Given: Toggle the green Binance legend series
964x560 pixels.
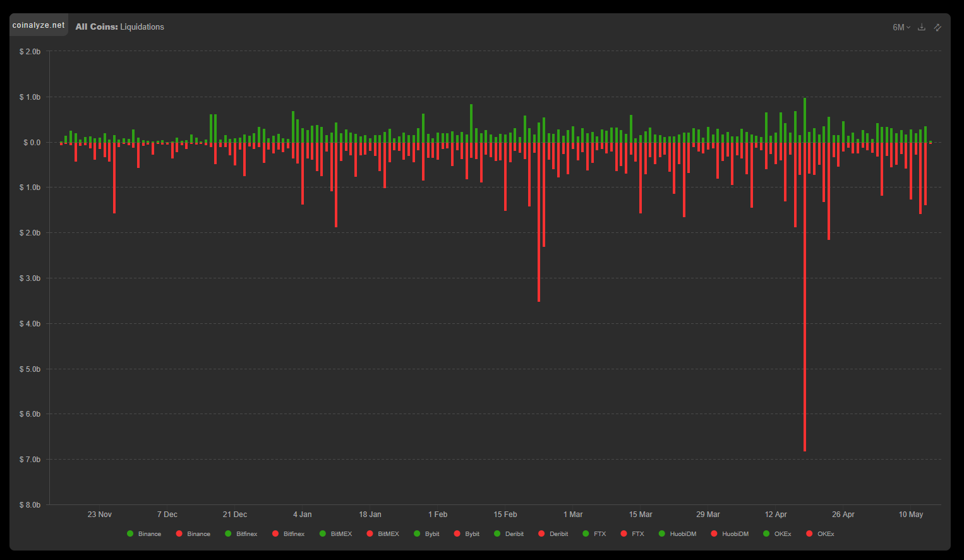Looking at the screenshot, I should 144,534.
